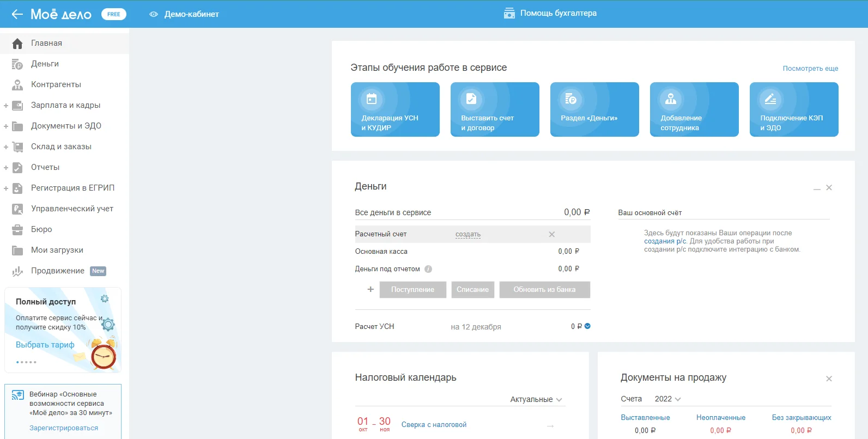
Task: Open the Управленческий учет section
Action: tap(72, 209)
